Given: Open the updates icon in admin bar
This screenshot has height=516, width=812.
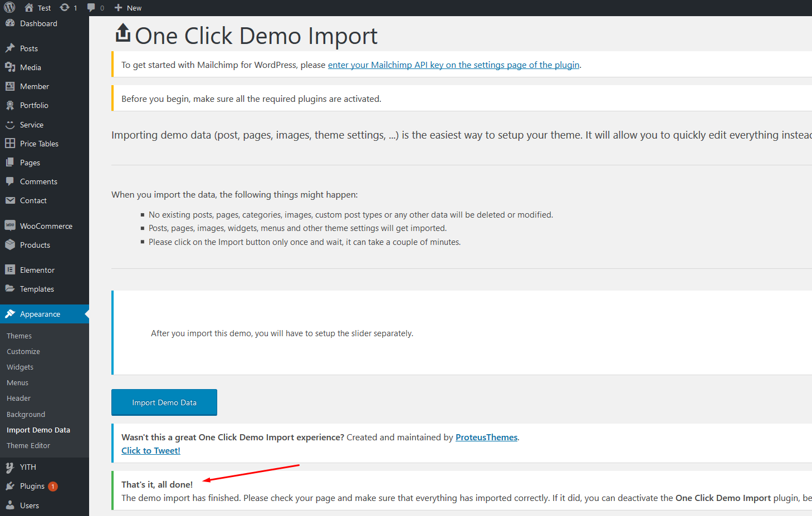Looking at the screenshot, I should pyautogui.click(x=65, y=8).
